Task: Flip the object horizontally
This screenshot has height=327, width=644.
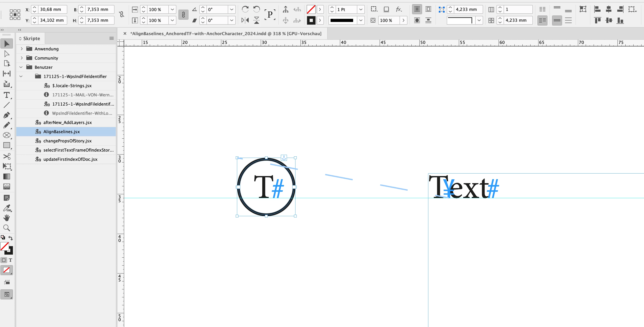Action: tap(245, 20)
